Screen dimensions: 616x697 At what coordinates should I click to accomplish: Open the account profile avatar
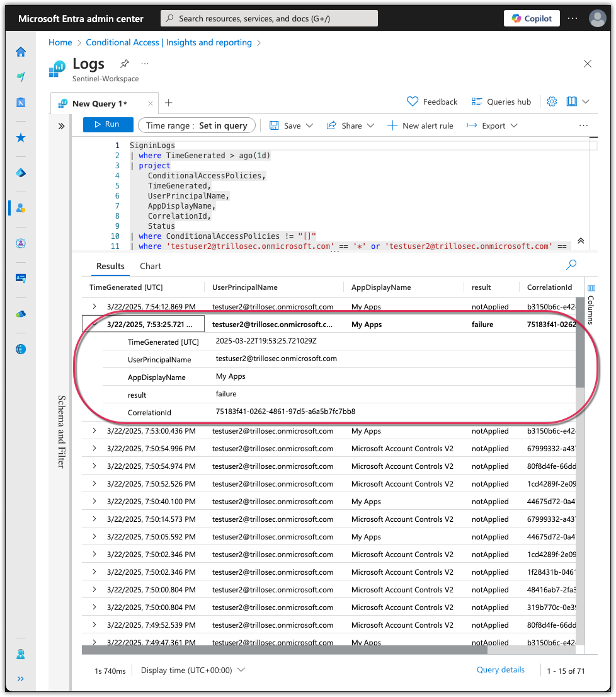click(597, 19)
